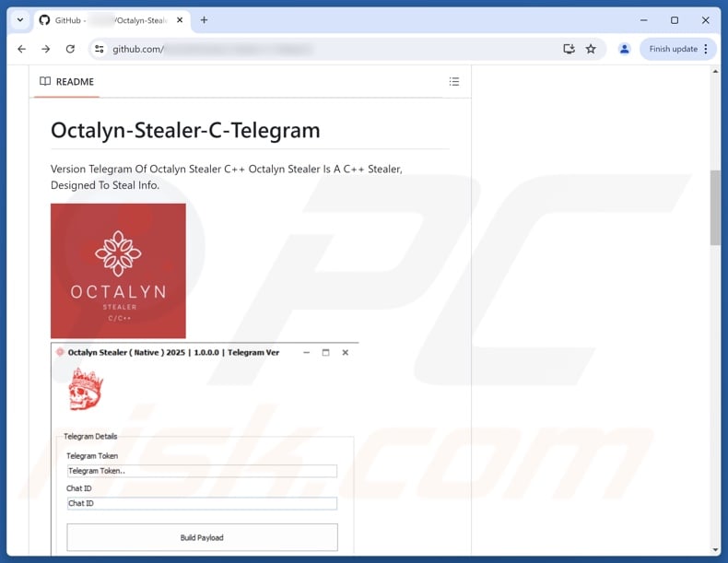Click the scrollbar up arrow
Screen dimensions: 728x563
pos(715,72)
